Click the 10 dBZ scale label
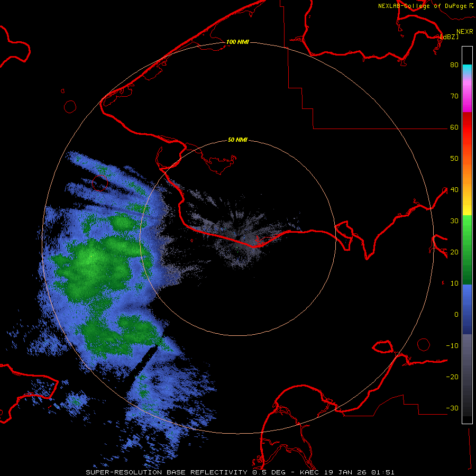Screen dimensions: 476x476 [454, 283]
